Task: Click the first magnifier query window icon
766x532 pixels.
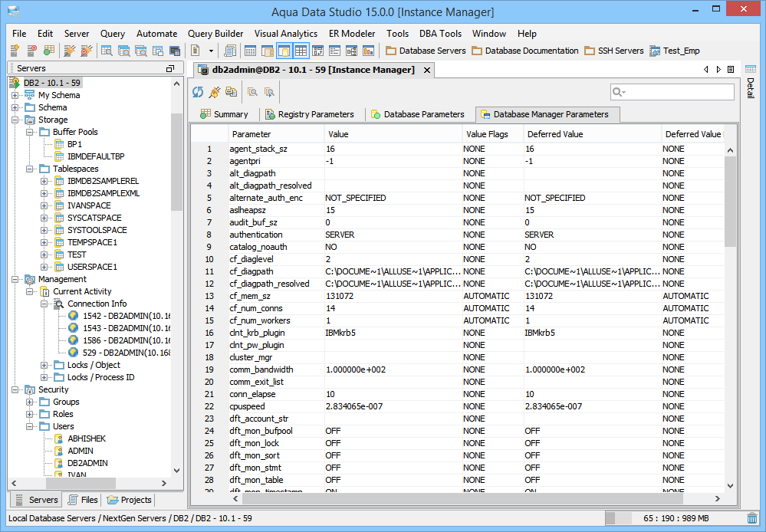Action: coord(107,51)
